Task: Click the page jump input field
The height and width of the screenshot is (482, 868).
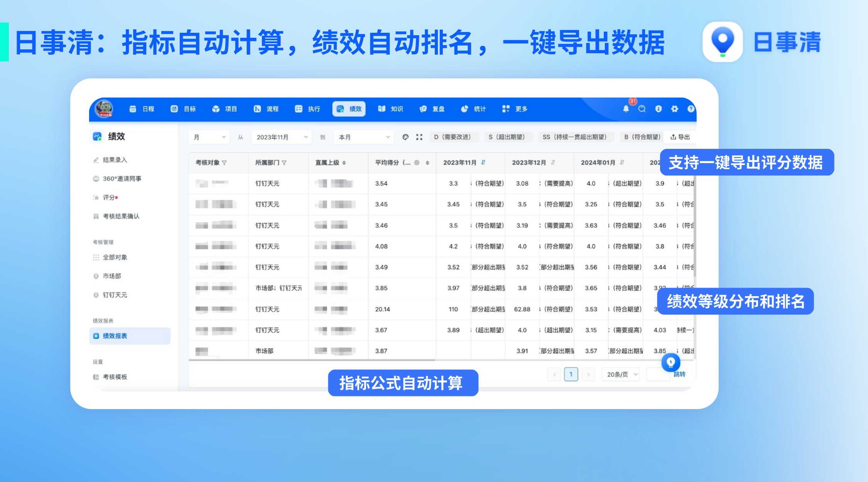Action: (x=658, y=374)
